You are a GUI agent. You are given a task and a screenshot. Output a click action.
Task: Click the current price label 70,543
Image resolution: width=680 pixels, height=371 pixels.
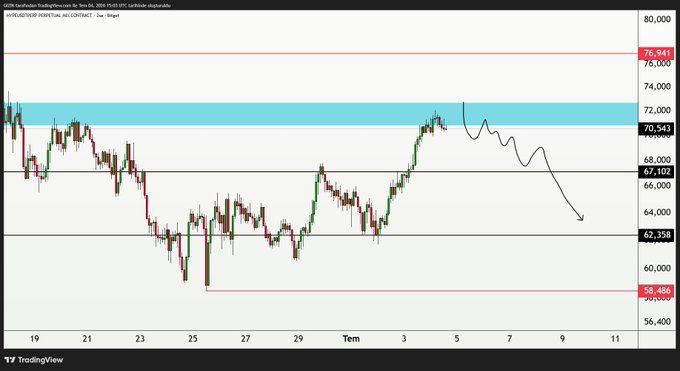point(657,128)
